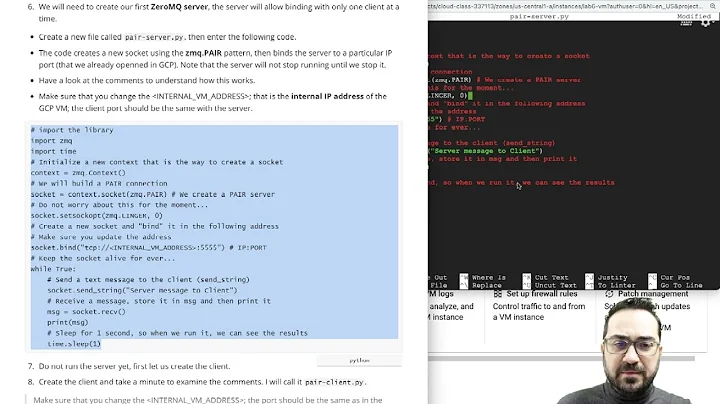Click 'time.sleep(1)' code line

[x=73, y=344]
